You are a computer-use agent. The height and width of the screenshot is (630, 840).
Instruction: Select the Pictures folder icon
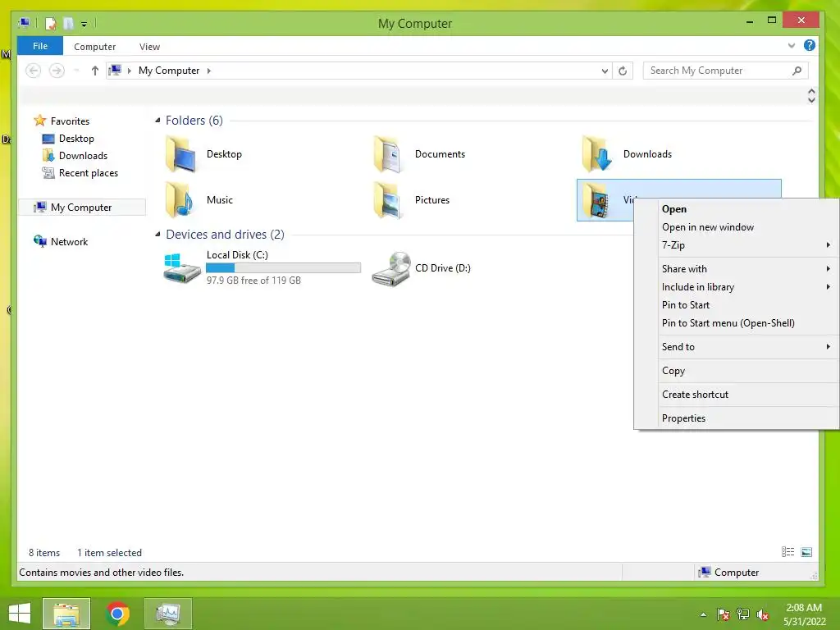tap(388, 200)
